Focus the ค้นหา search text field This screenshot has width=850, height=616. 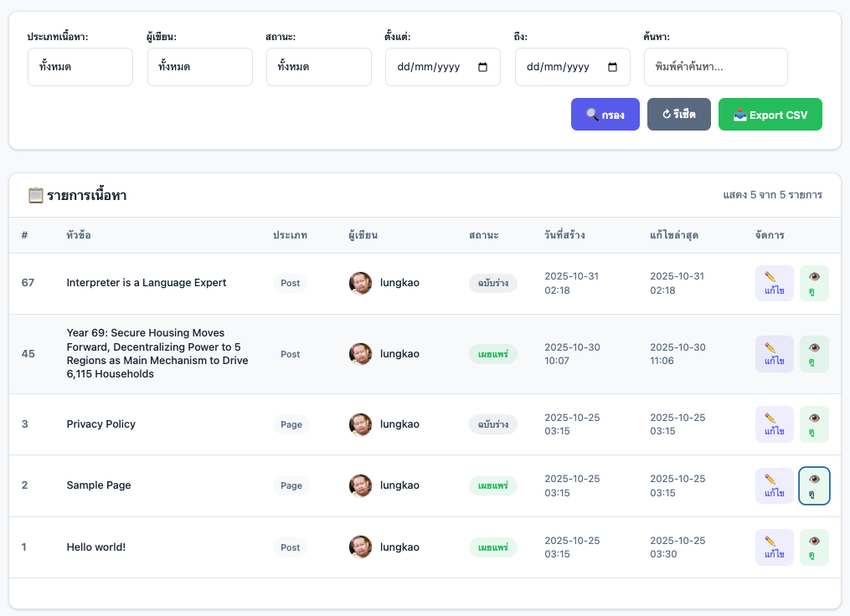[715, 67]
